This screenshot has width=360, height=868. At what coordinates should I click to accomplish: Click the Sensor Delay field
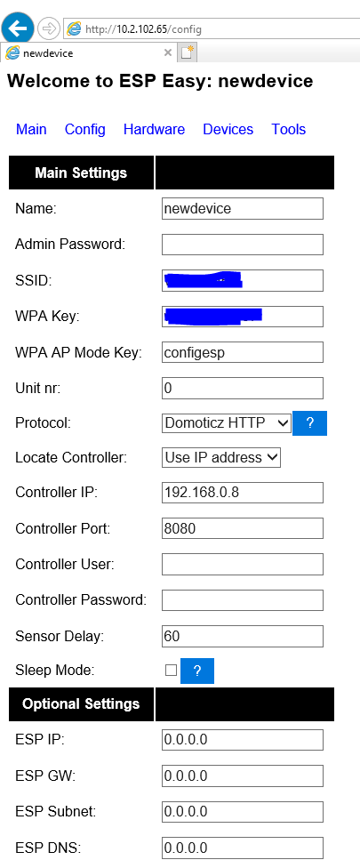click(242, 637)
